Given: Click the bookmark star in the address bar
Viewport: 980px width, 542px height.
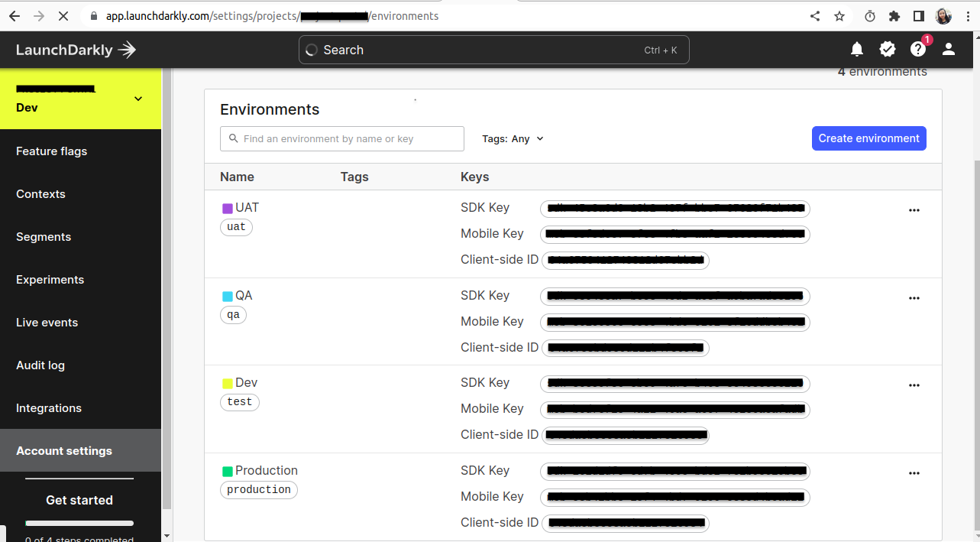Looking at the screenshot, I should (x=839, y=15).
